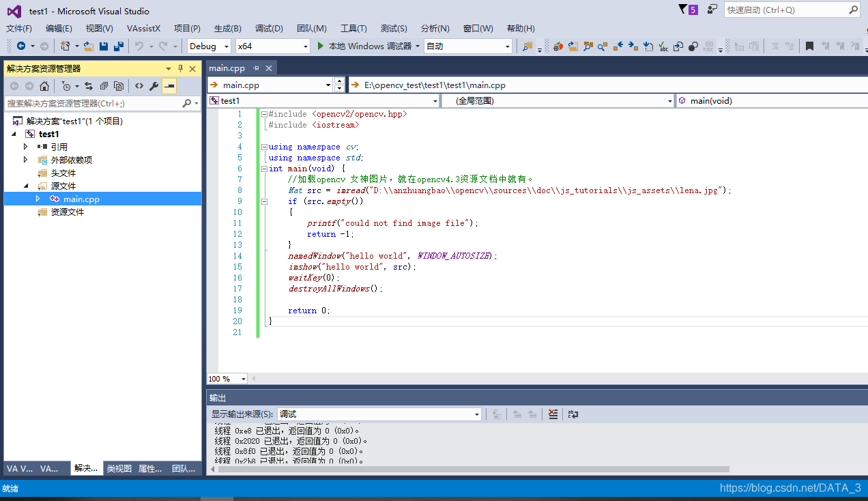Click 本地 Windows 调试器 start button
Screen dimensions: 868x501
tap(369, 46)
